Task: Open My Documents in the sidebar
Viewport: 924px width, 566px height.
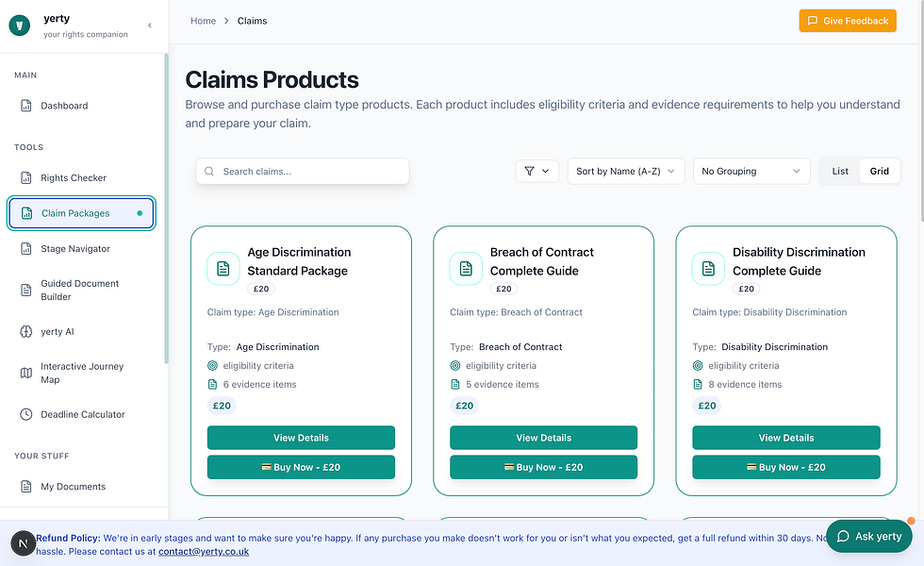Action: click(x=73, y=487)
